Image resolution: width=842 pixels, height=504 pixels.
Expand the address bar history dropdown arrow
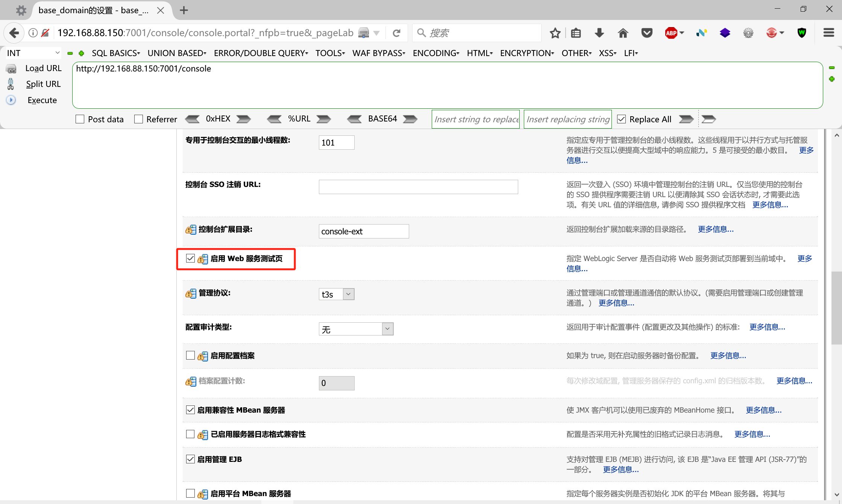376,33
